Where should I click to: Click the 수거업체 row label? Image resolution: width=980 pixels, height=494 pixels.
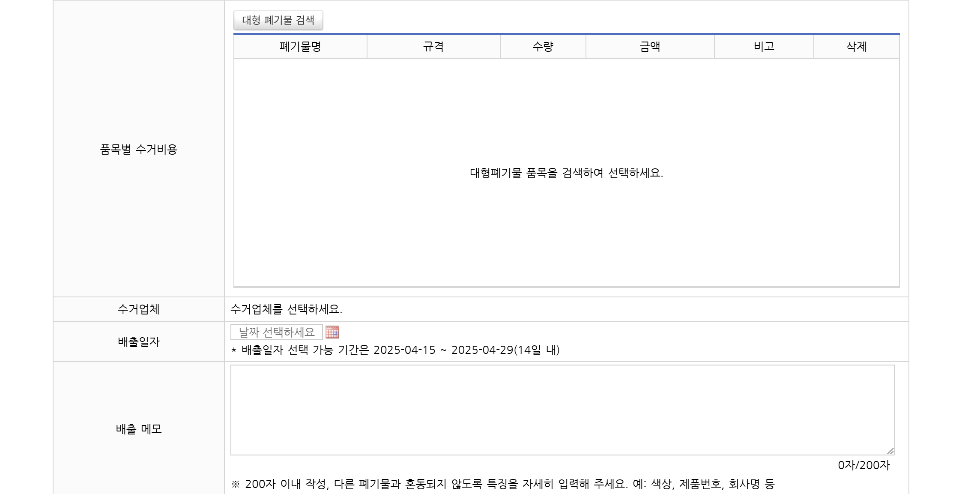138,310
